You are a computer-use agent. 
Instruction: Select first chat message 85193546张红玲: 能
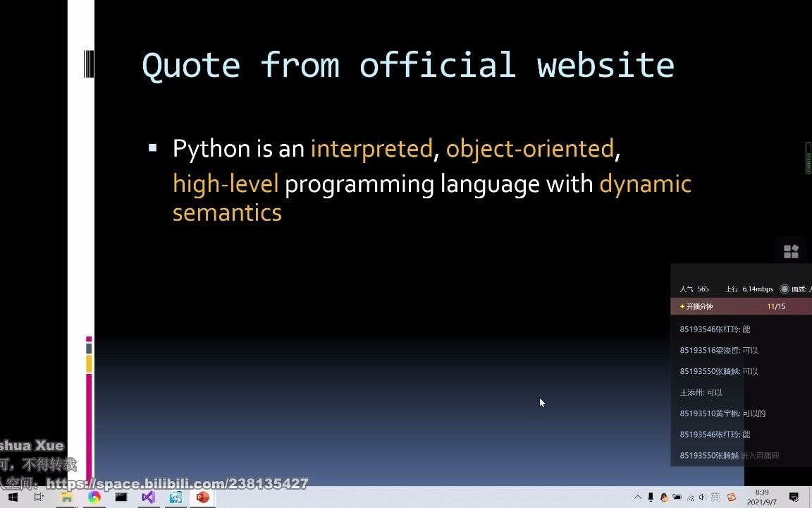(x=715, y=329)
